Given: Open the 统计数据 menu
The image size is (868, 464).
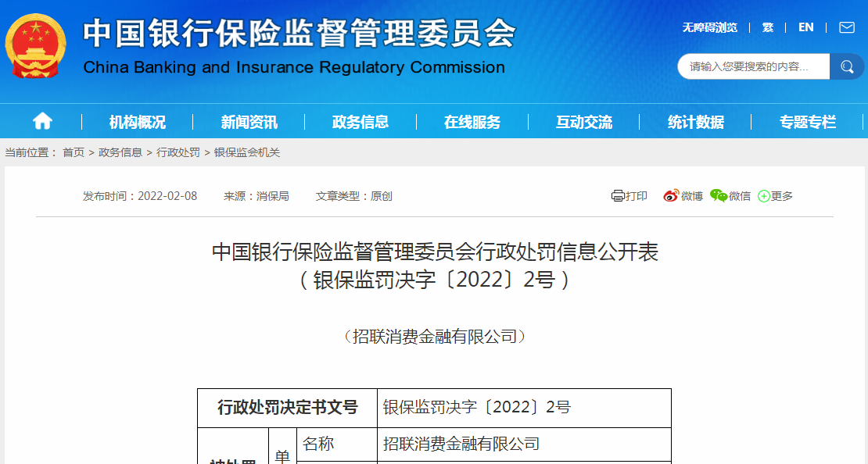Looking at the screenshot, I should [696, 122].
